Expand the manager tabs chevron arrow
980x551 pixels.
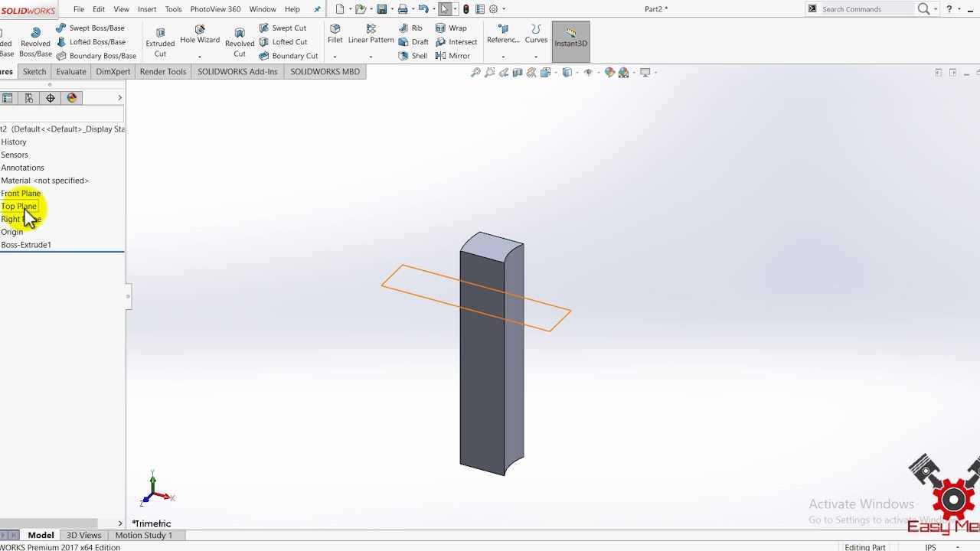click(x=119, y=98)
